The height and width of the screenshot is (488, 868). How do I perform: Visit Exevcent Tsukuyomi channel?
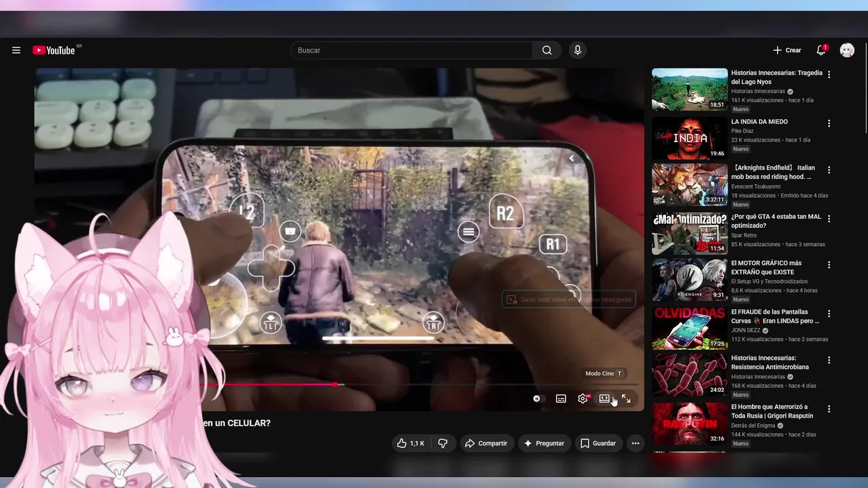(x=755, y=186)
